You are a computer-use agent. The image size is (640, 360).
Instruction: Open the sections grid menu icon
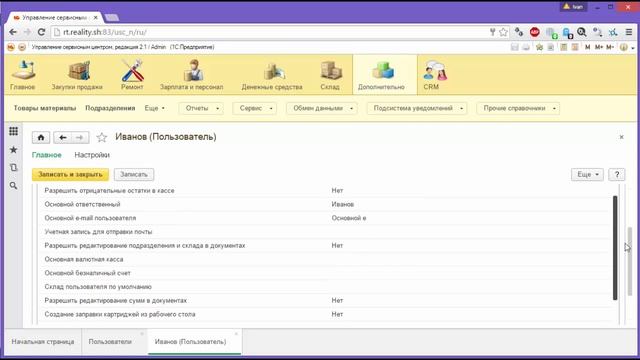coord(13,131)
